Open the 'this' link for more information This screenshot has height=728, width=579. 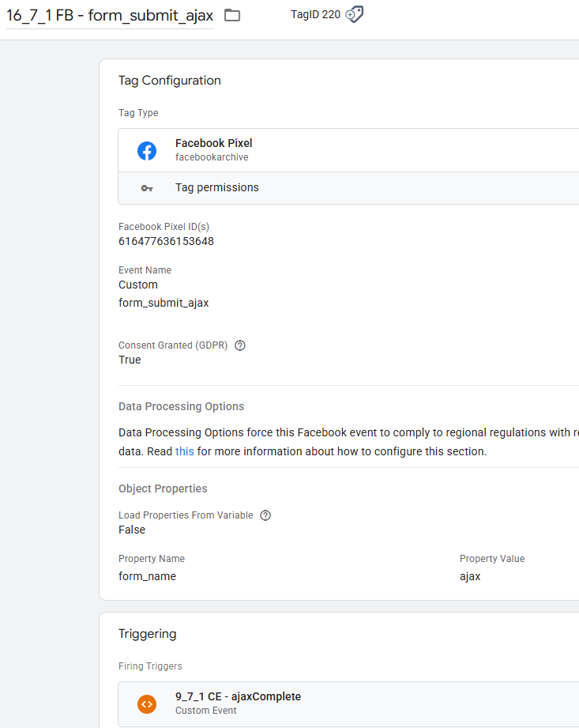(x=184, y=452)
